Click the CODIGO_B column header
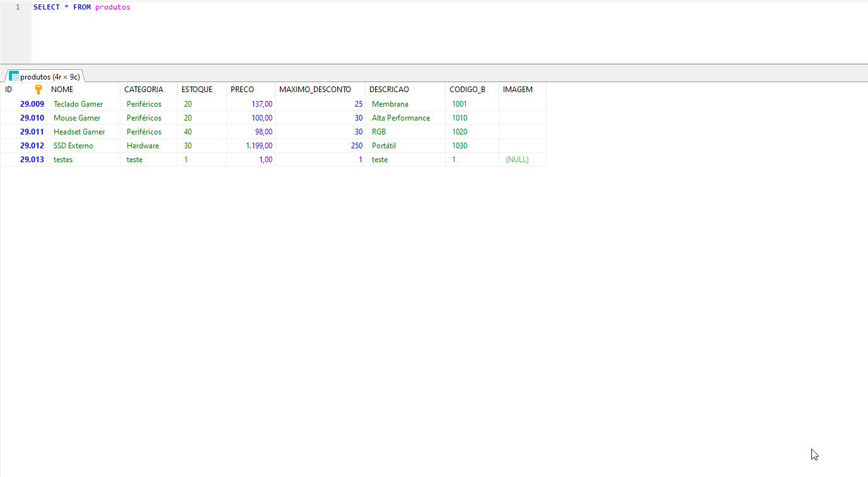 tap(472, 90)
